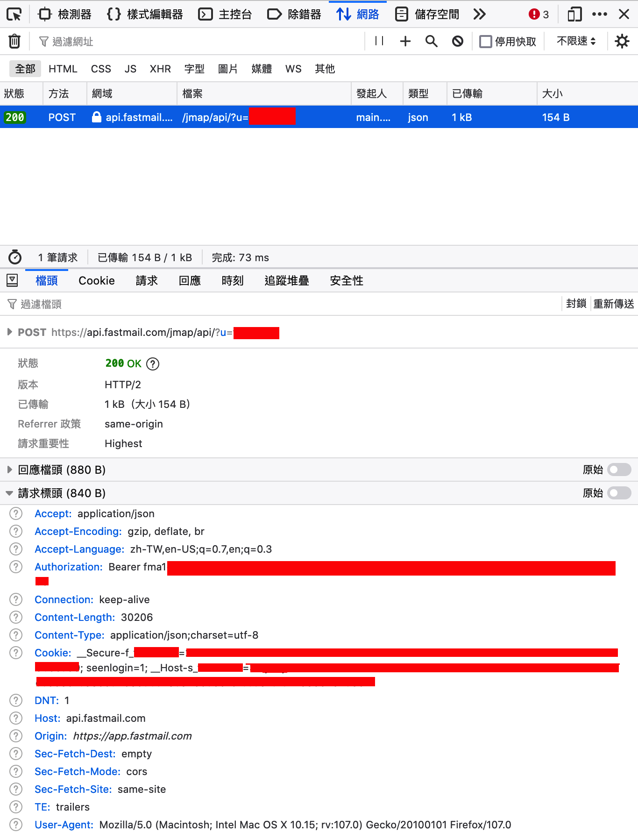Filter requests by HTML
Viewport: 638px width, 840px height.
tap(63, 69)
